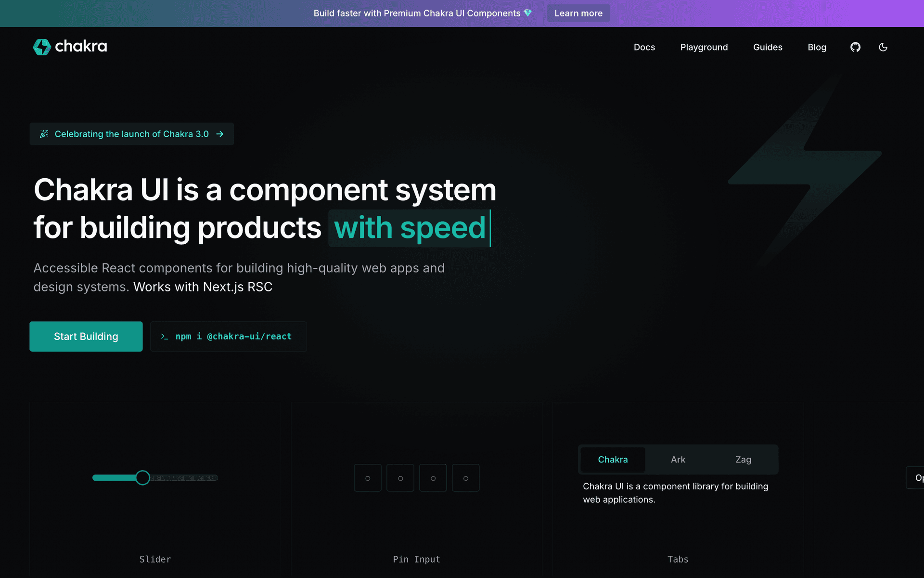Click the 'Works with Next.js RSC' text
Viewport: 924px width, 578px height.
pyautogui.click(x=203, y=287)
